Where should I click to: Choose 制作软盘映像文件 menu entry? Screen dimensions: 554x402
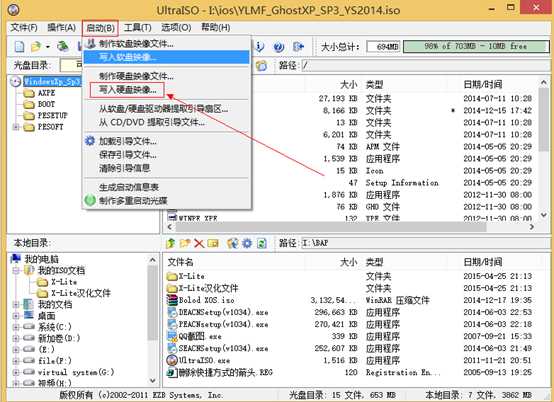tap(167, 44)
